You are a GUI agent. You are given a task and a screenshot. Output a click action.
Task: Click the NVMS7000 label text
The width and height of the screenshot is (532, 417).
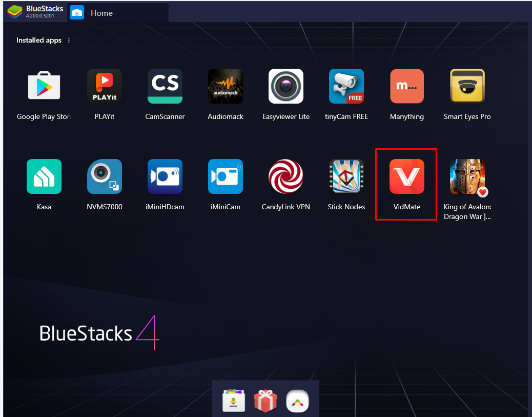point(105,207)
